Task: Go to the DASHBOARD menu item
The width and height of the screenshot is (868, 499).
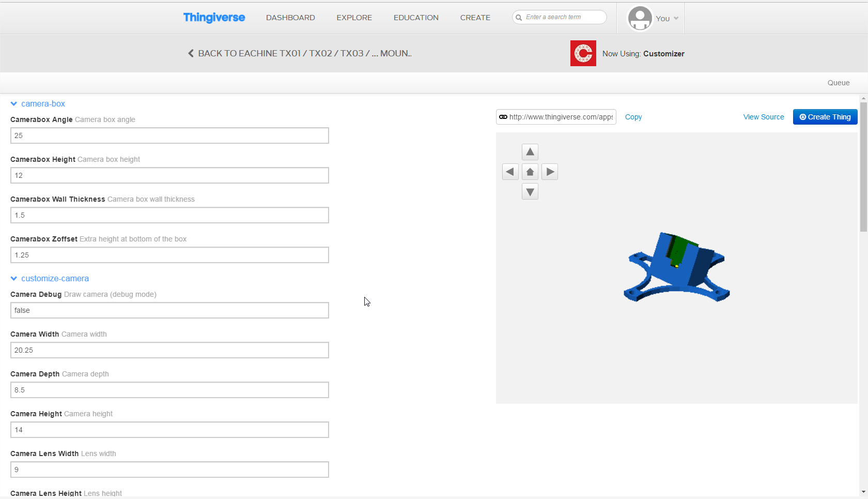Action: click(290, 18)
